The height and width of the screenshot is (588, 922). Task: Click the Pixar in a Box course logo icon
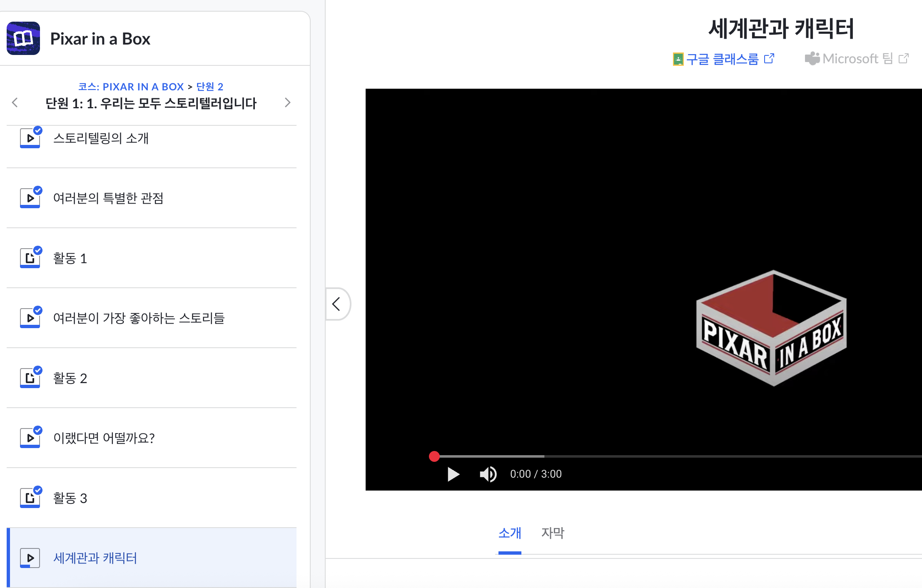coord(23,38)
